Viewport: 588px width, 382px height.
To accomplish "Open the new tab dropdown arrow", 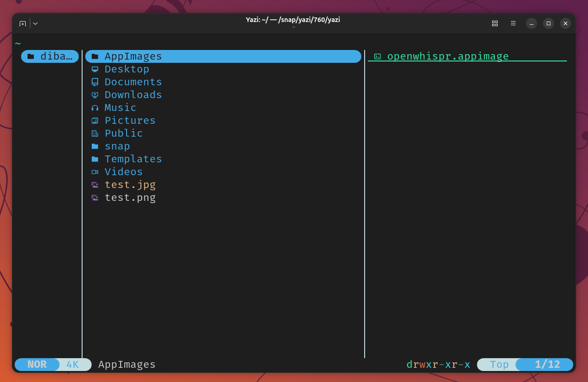I will tap(35, 23).
